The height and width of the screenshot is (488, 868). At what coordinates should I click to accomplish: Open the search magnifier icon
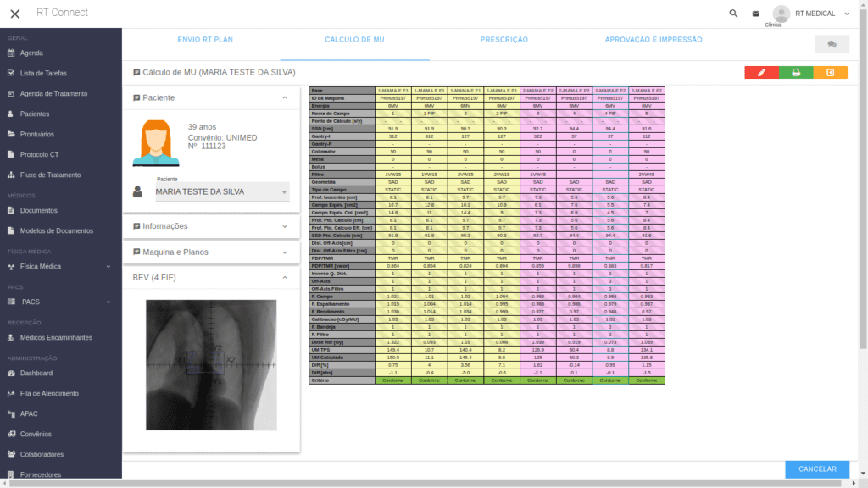click(733, 14)
